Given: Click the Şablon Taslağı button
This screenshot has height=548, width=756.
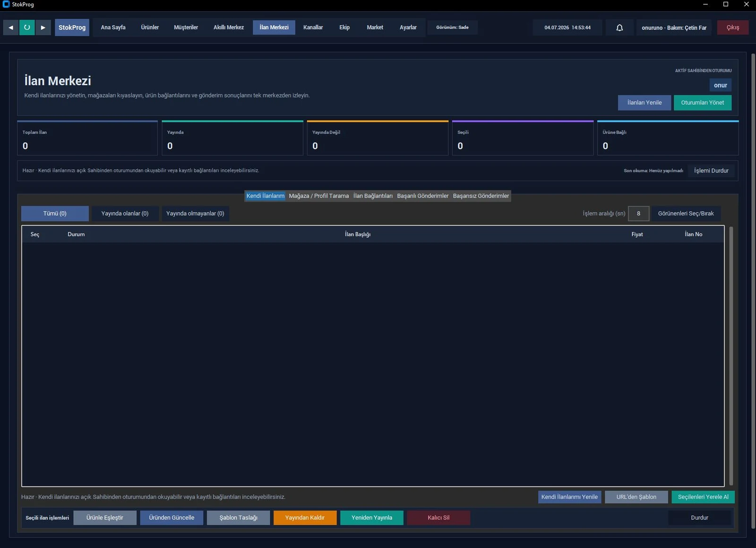Looking at the screenshot, I should click(238, 518).
